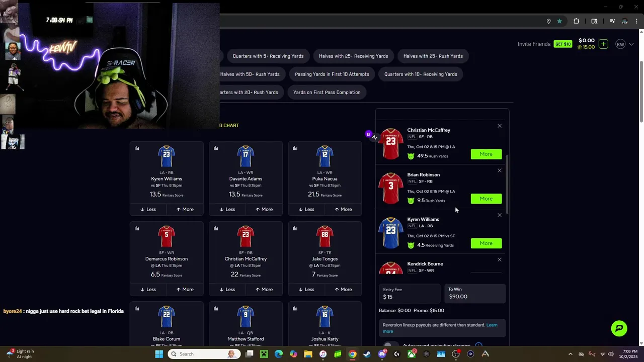The image size is (644, 362).
Task: Pick Less on Kyren Williams 13.5 fantasy score
Action: click(148, 209)
